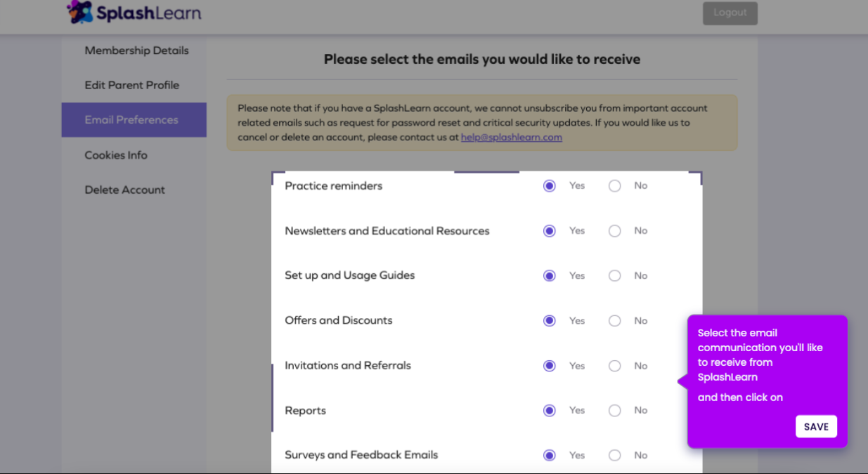Select No for Set up and Usage Guides
The image size is (868, 474).
click(615, 275)
